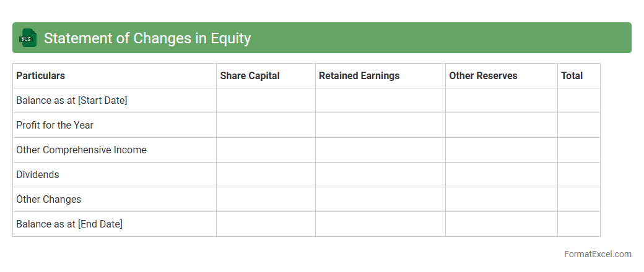Click the Other Comprehensive Income row label
Image resolution: width=644 pixels, height=272 pixels.
[81, 150]
